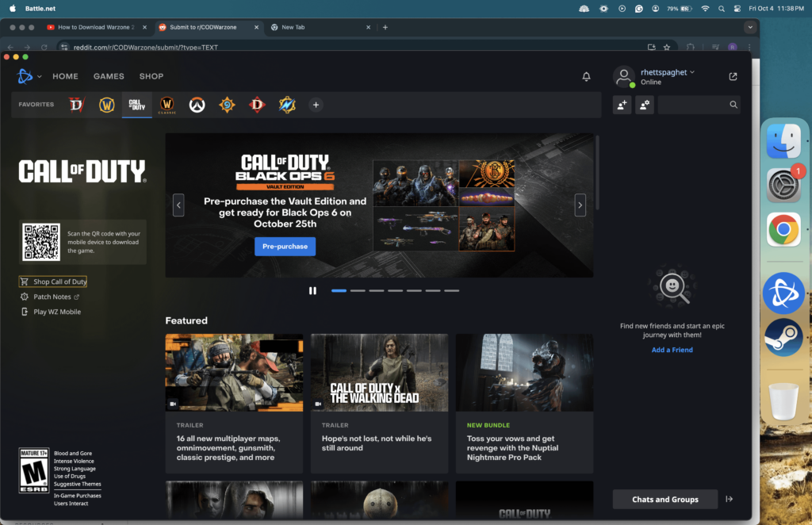Select the Call of Duty favorites icon
The width and height of the screenshot is (812, 525).
136,105
